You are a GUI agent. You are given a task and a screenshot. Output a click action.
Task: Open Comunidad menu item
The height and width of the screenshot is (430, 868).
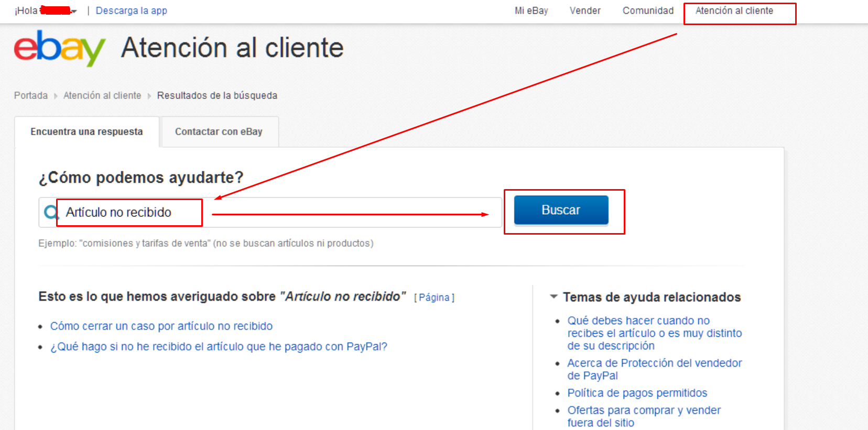tap(648, 10)
